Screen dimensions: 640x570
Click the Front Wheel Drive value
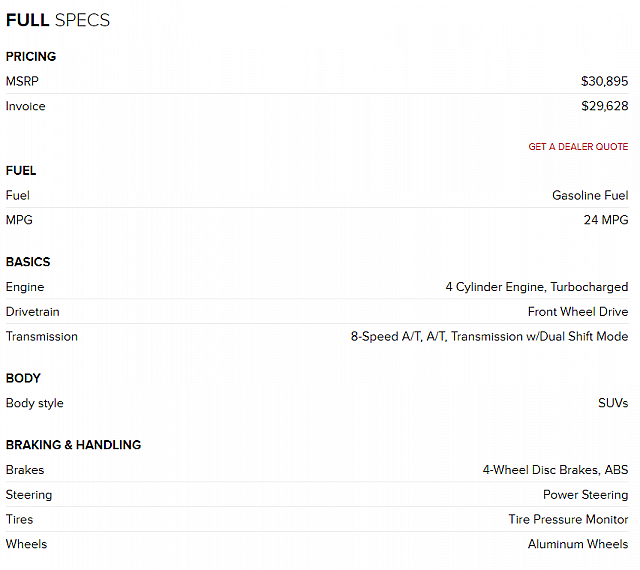(x=578, y=312)
